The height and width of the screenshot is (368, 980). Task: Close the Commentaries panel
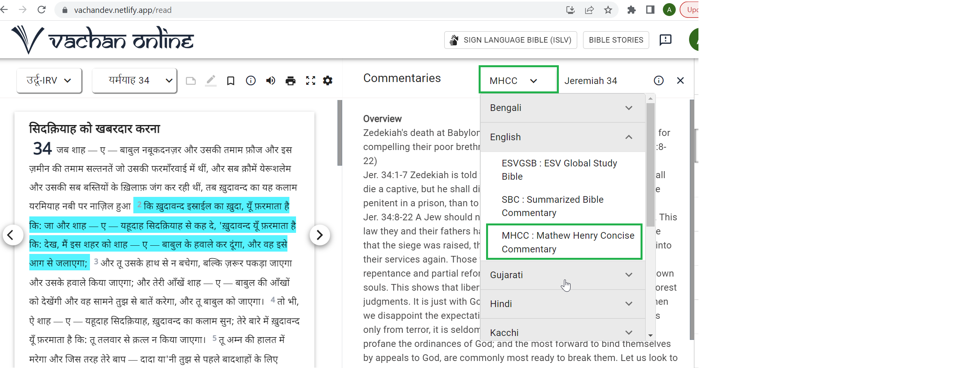pos(680,80)
